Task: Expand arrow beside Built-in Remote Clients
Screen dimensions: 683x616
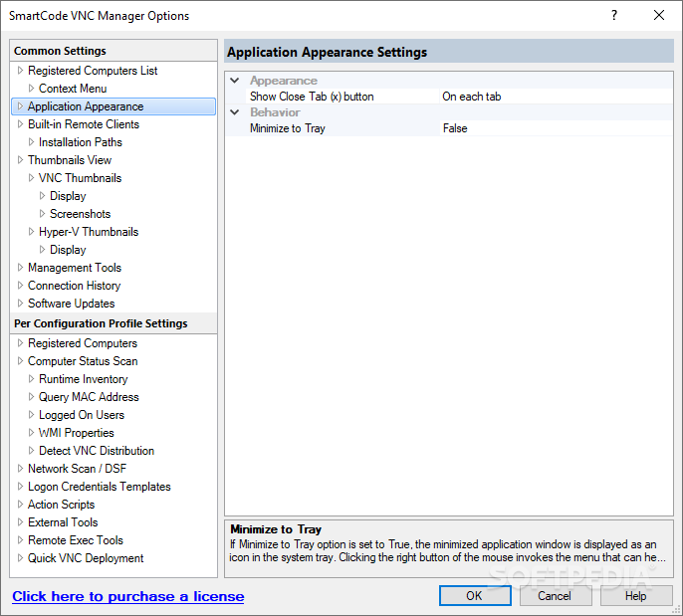Action: (20, 124)
